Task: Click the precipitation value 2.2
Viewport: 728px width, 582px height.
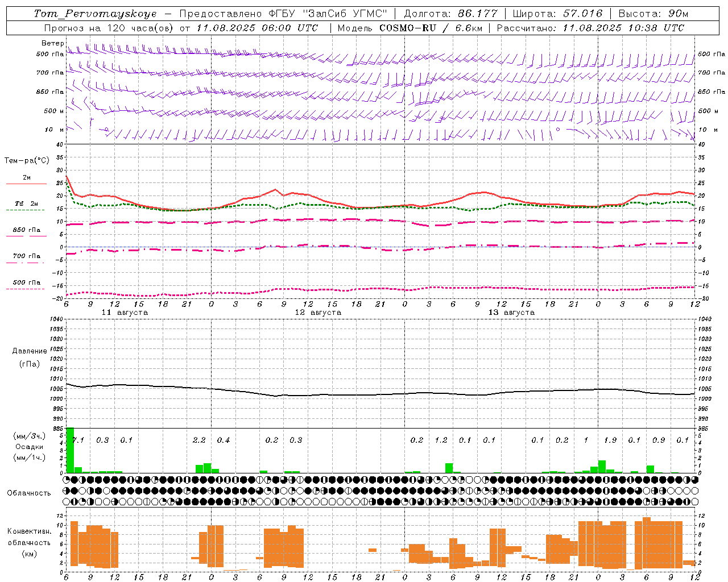Action: [x=199, y=440]
